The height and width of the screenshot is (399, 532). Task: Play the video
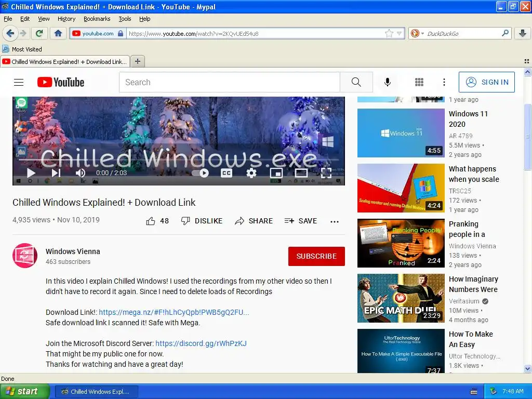pos(31,173)
